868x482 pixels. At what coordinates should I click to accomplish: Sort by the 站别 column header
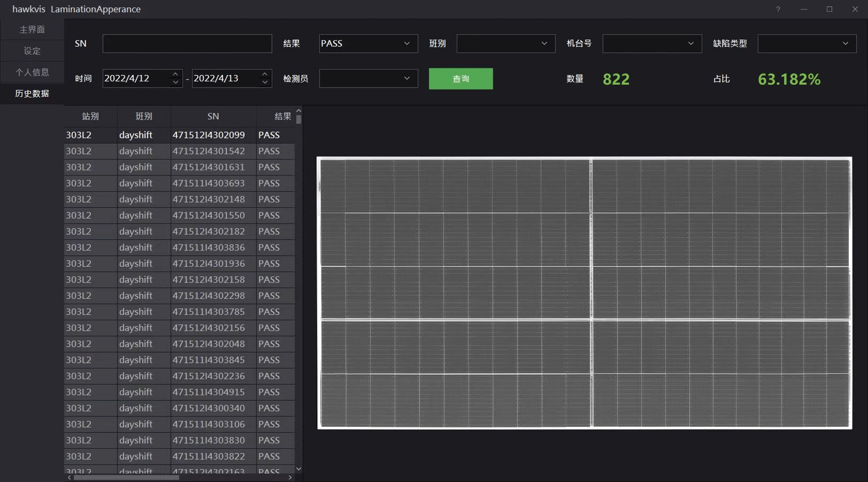click(x=90, y=116)
